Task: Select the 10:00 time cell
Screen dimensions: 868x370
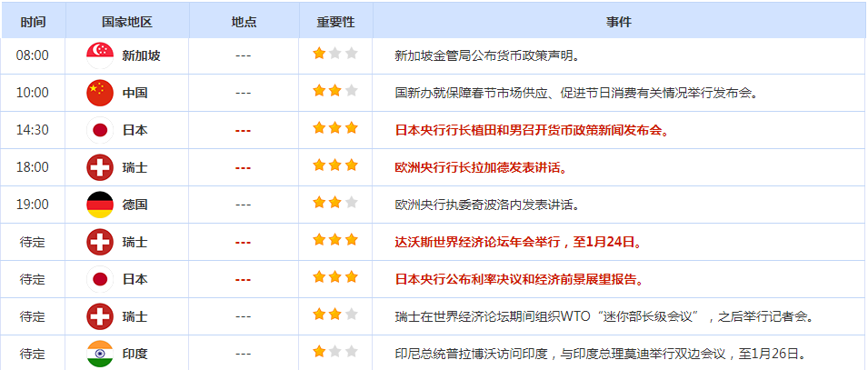Action: pos(32,93)
